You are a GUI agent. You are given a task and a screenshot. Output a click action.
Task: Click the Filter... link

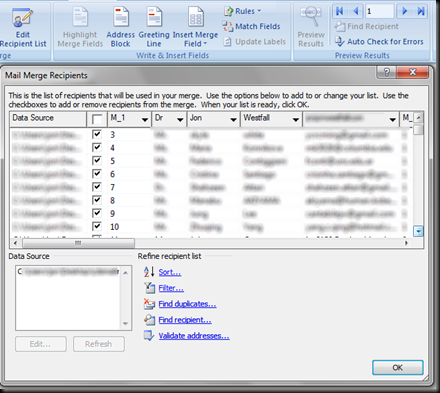tap(171, 288)
